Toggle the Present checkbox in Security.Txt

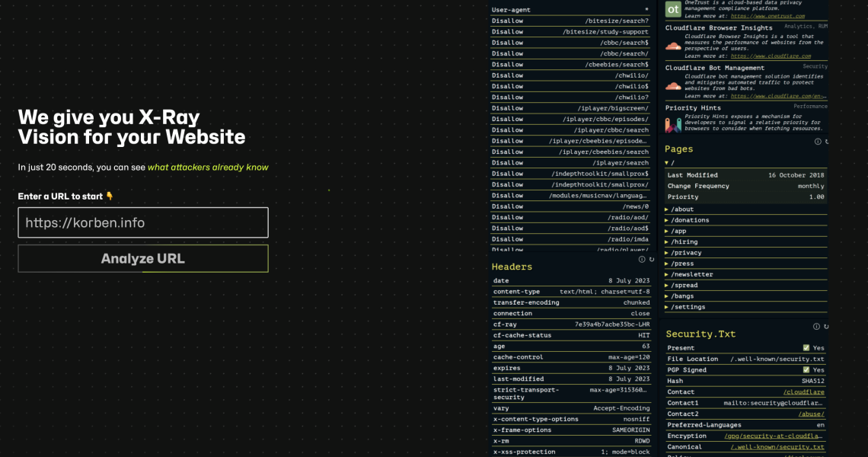click(x=806, y=348)
